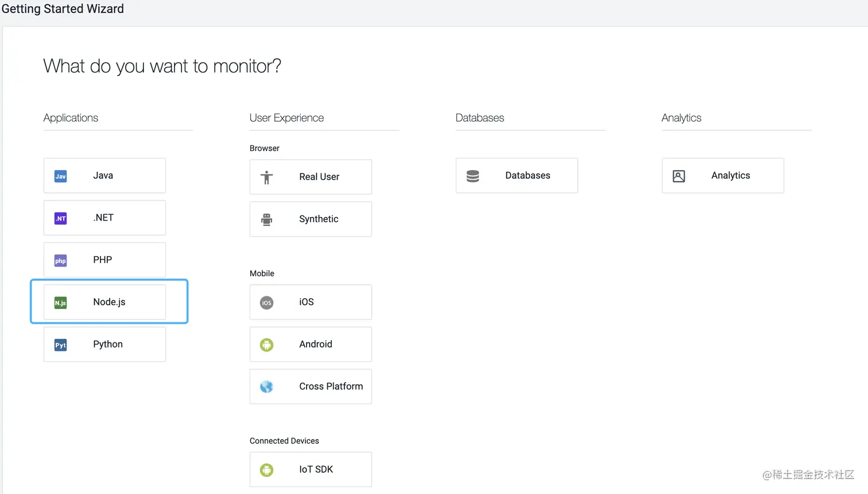The width and height of the screenshot is (868, 494).
Task: Click the Cross Platform globe icon
Action: coord(266,387)
